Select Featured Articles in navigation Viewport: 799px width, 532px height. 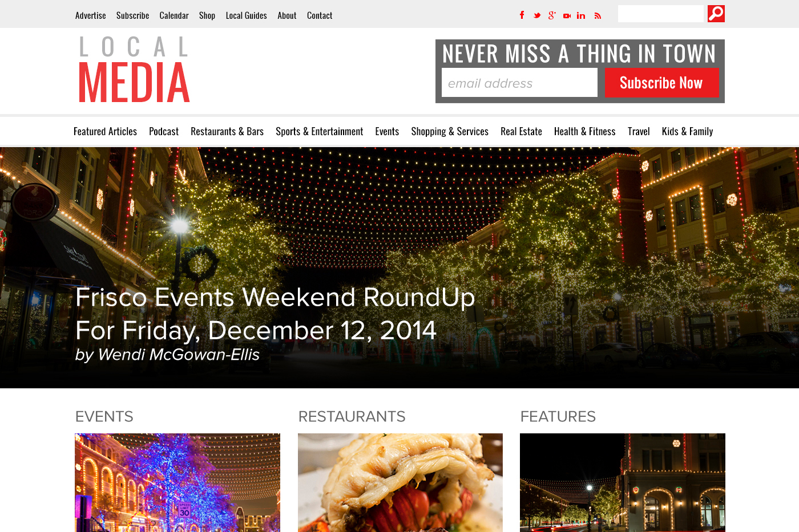pyautogui.click(x=106, y=131)
